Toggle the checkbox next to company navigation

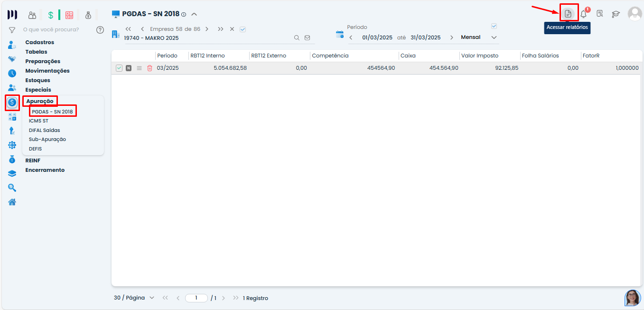pos(243,29)
